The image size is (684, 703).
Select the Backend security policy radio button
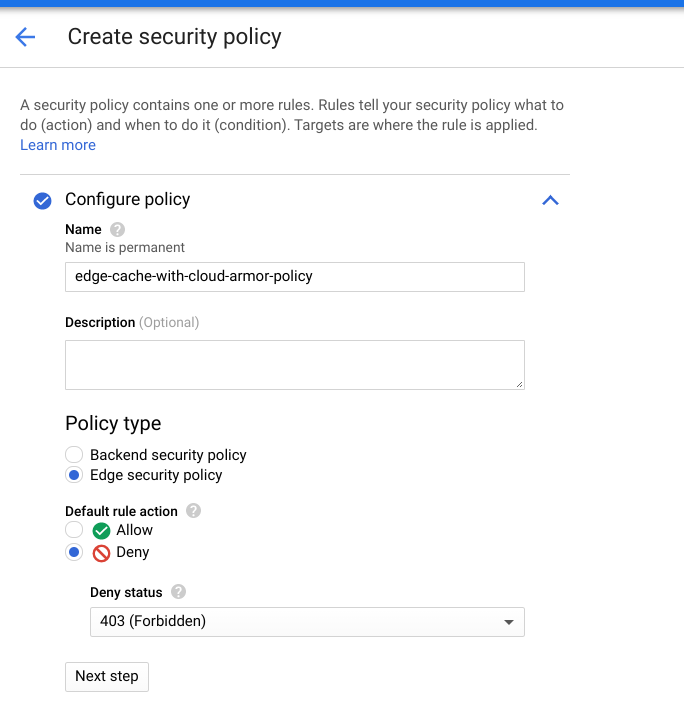(74, 455)
